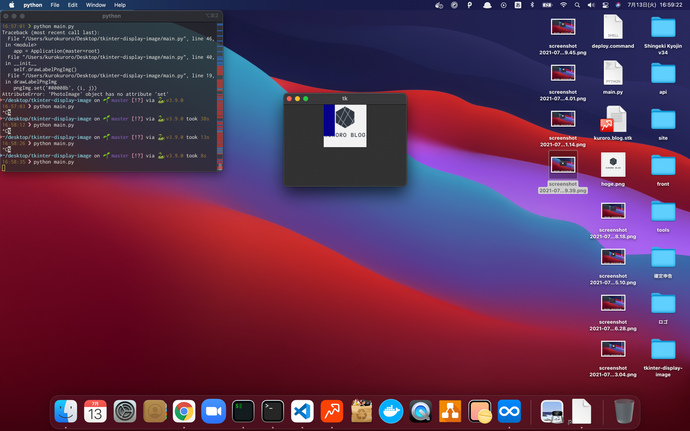Open the Help menu

tap(120, 5)
